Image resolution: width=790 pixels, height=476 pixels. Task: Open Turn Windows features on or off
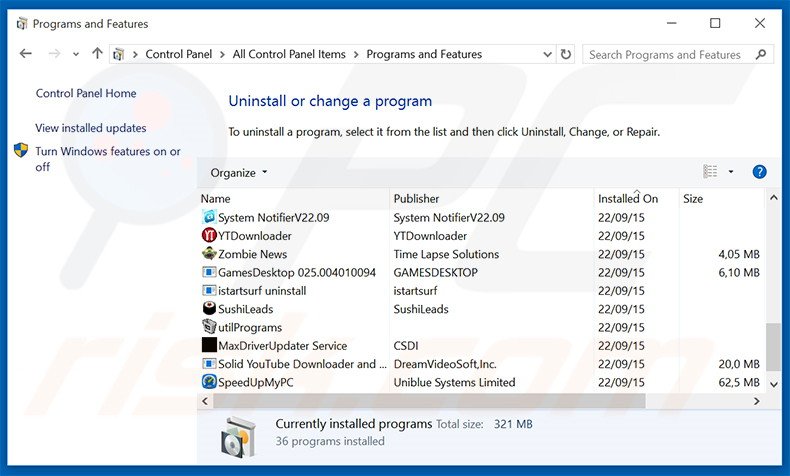107,159
